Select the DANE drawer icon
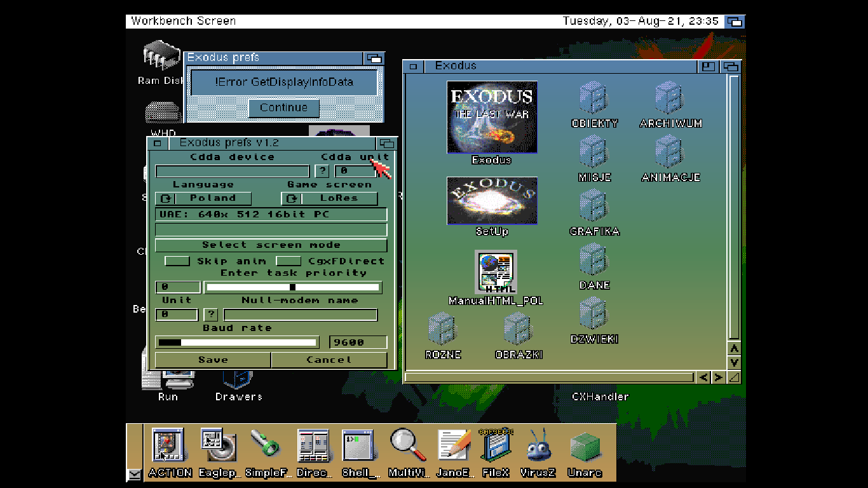This screenshot has height=488, width=868. (594, 260)
